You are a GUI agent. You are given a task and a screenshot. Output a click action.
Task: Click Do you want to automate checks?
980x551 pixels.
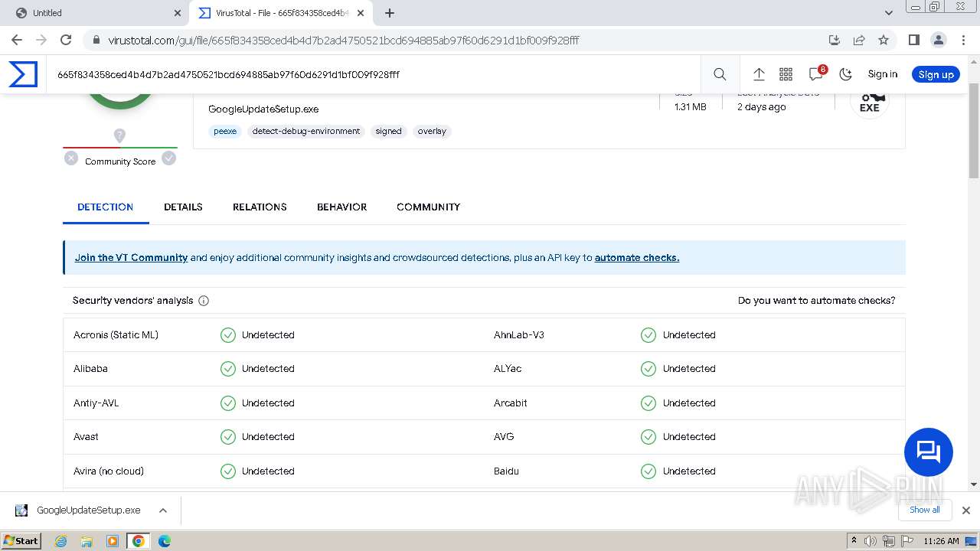[x=816, y=301]
